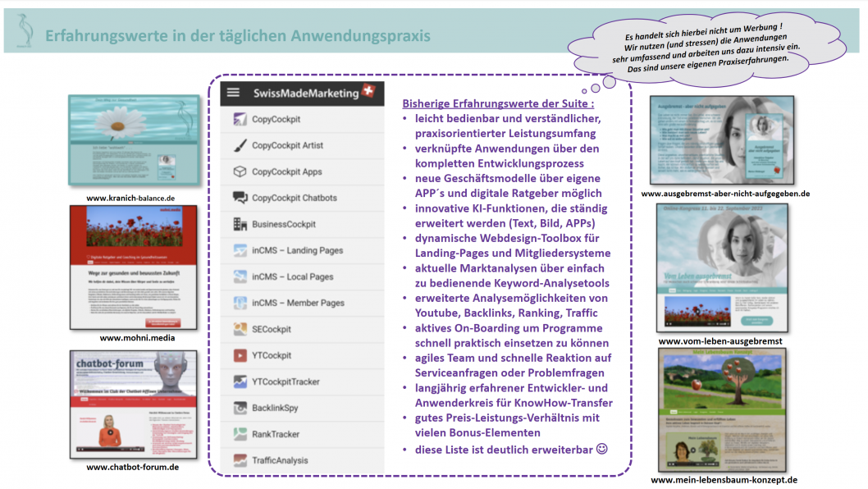
Task: Click the heading 'Bisherige Erfahrungswerte der Suite'
Action: [x=498, y=103]
